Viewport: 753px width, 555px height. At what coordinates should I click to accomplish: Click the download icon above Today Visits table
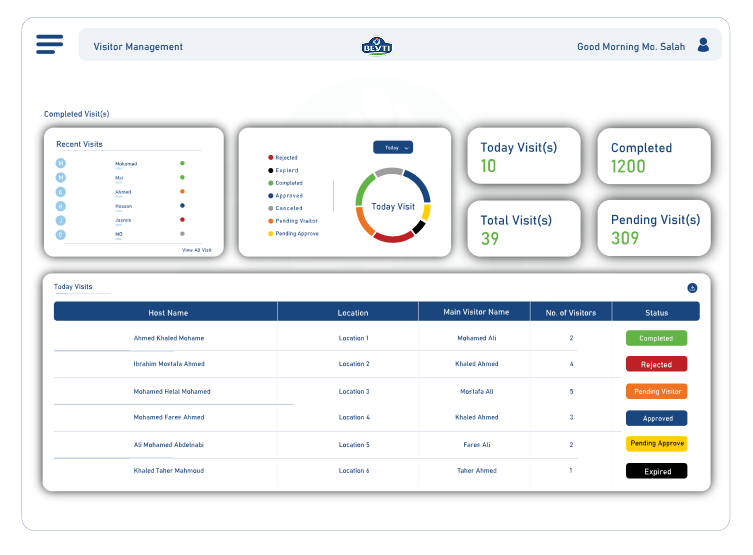[x=692, y=288]
